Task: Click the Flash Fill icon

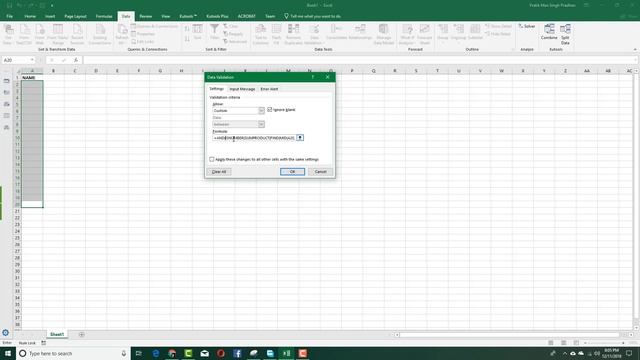Action: [276, 34]
